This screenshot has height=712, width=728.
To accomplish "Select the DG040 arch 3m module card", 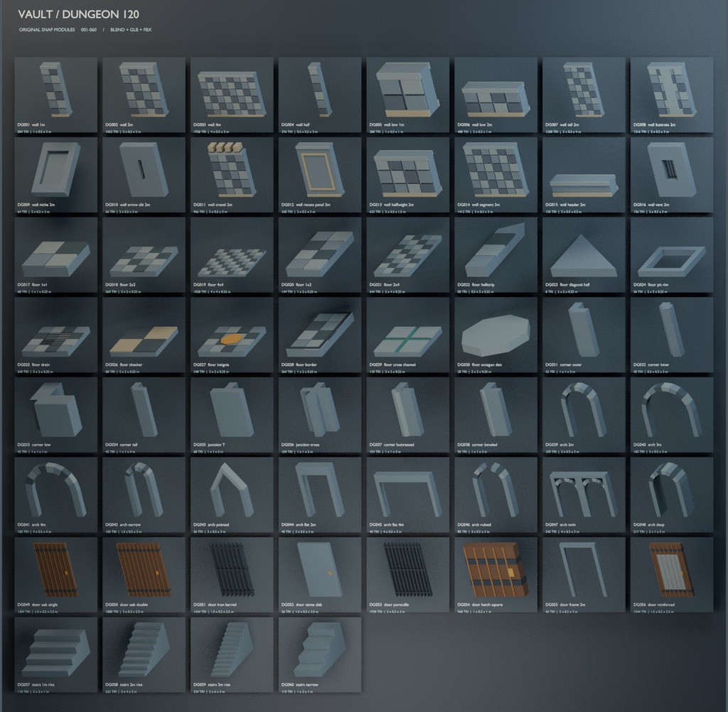I will pyautogui.click(x=672, y=416).
